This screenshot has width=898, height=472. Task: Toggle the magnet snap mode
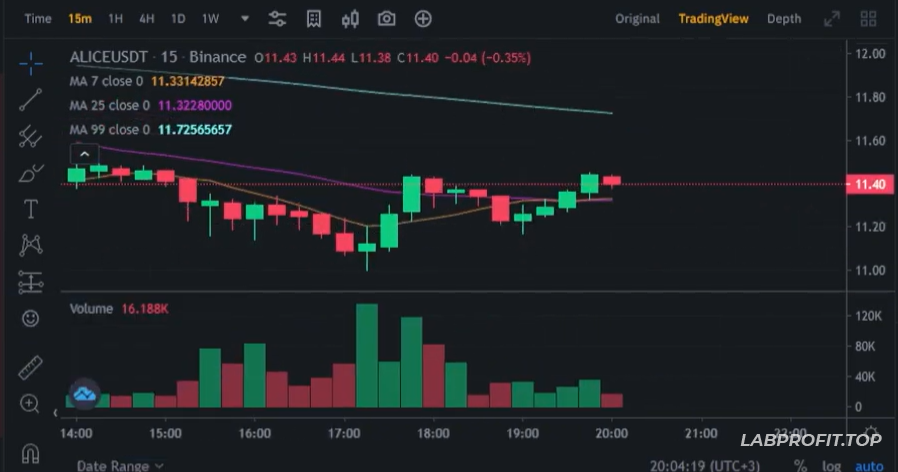click(31, 453)
